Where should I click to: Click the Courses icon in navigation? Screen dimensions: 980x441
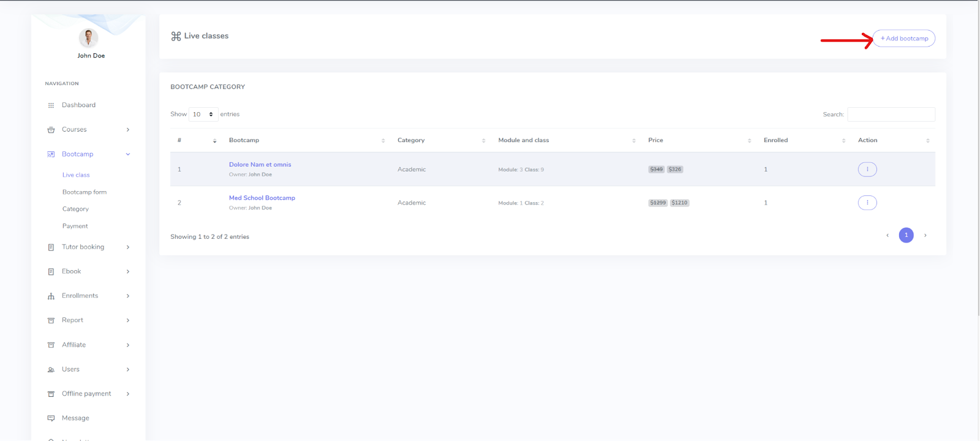(51, 130)
